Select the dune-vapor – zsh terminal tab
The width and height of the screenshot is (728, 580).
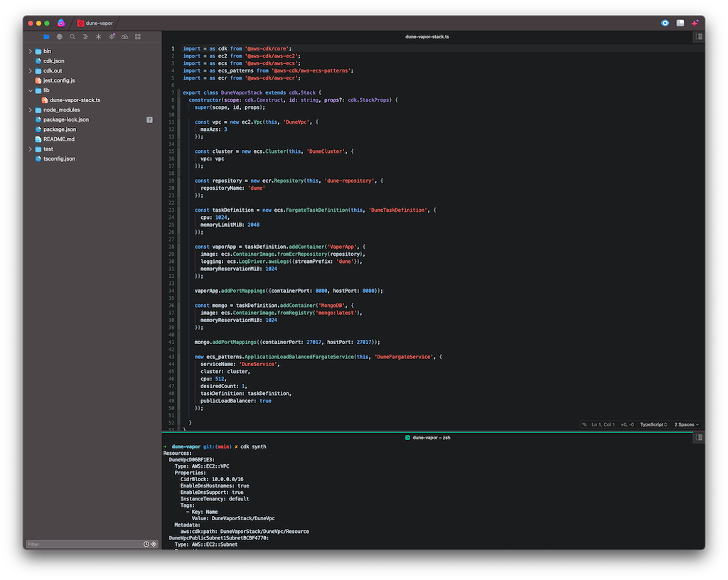(427, 438)
